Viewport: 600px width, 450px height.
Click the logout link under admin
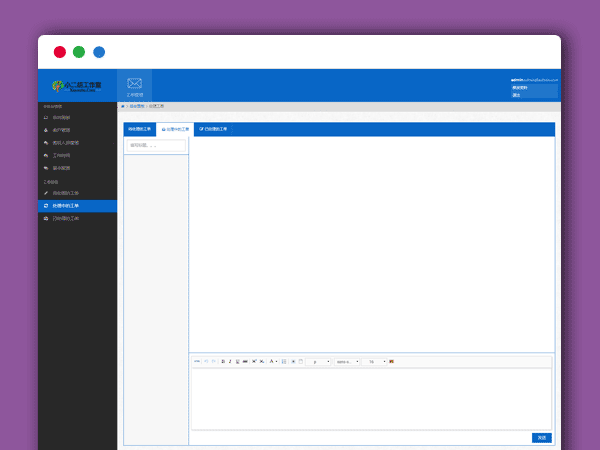(517, 94)
